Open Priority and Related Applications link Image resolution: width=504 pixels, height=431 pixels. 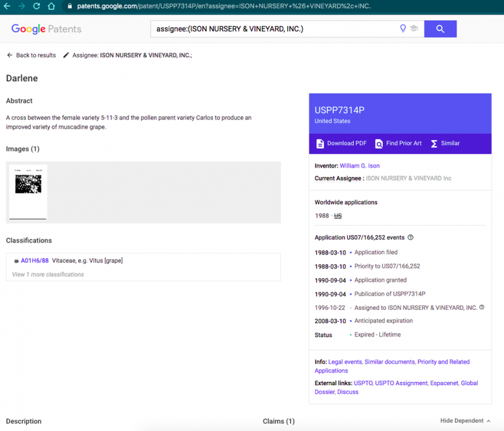pos(392,366)
